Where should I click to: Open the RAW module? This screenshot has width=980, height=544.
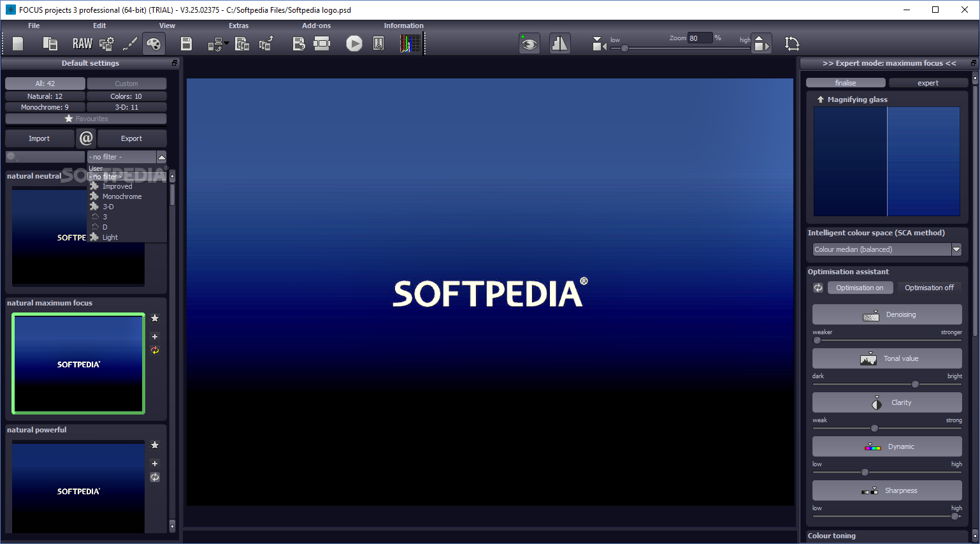click(x=82, y=43)
